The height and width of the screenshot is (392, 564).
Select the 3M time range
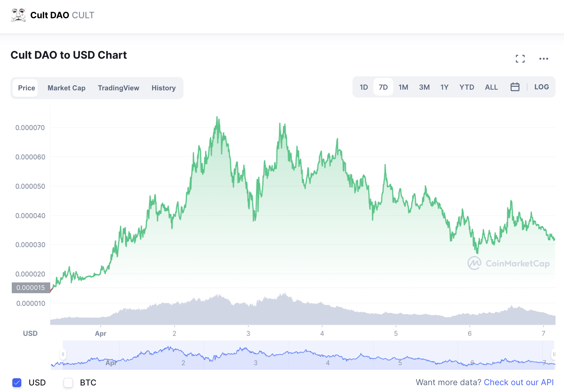click(424, 87)
